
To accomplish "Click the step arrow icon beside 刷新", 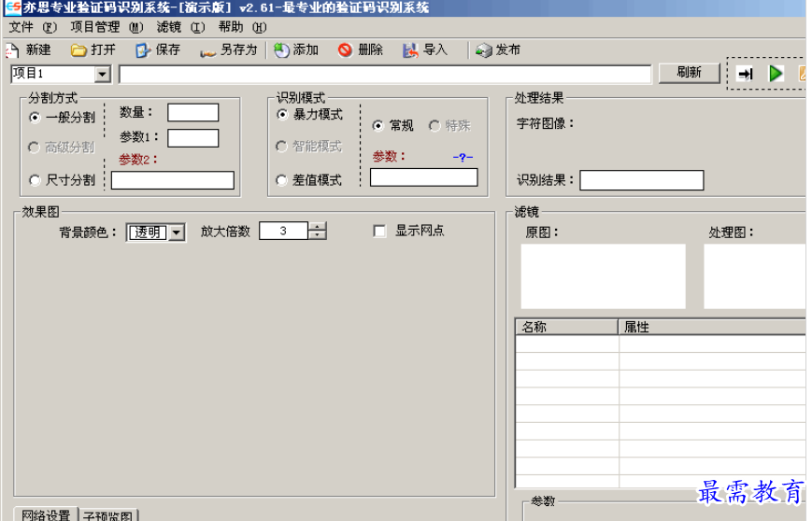I will 746,74.
